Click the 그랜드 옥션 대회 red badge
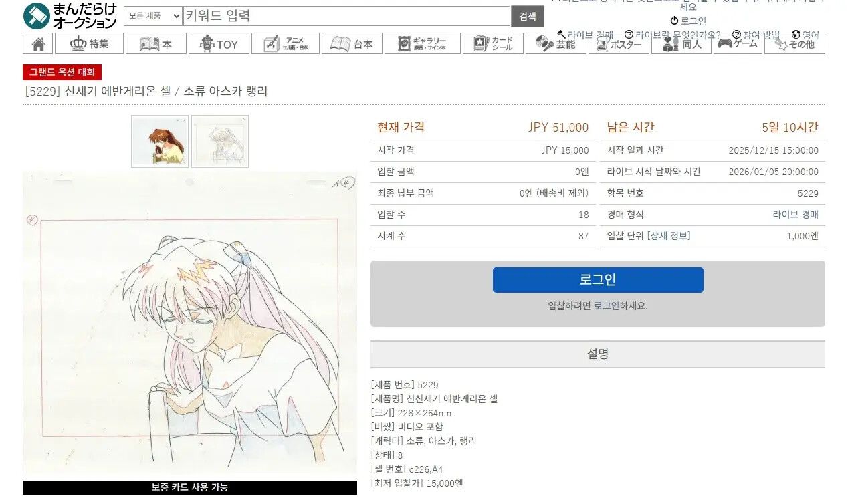 (62, 72)
